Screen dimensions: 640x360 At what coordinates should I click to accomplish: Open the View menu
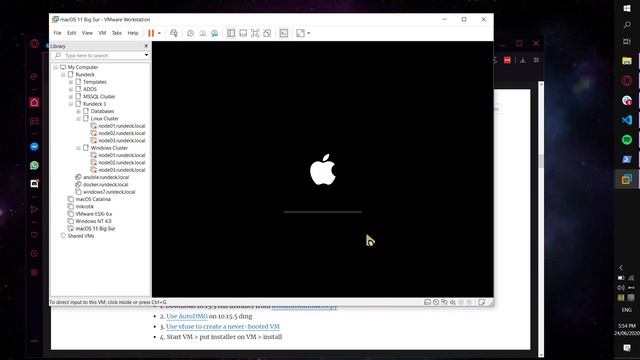(x=87, y=33)
